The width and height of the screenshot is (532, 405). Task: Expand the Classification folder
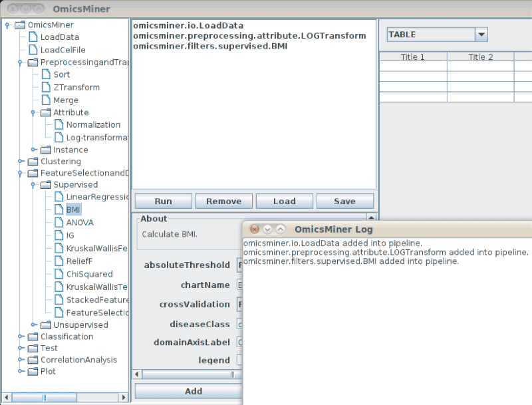21,336
